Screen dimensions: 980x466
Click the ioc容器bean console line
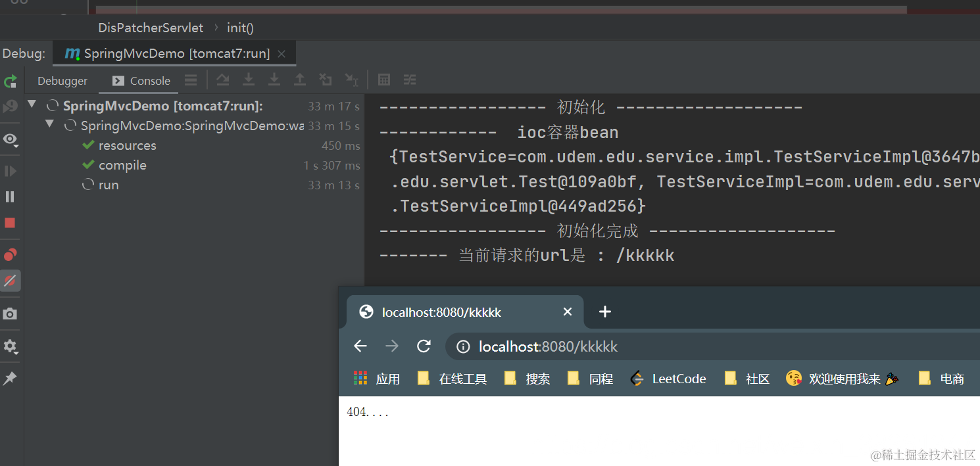point(499,132)
